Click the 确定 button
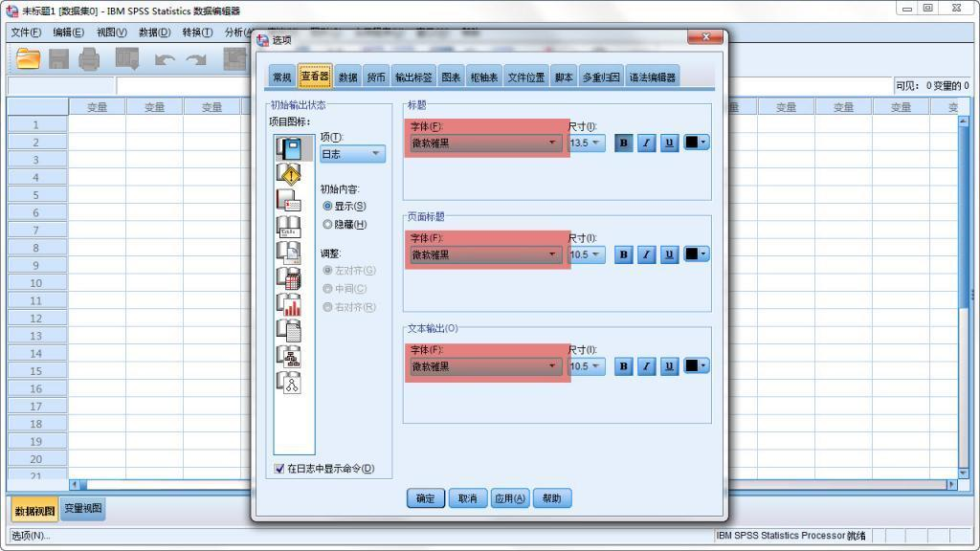 [x=426, y=498]
